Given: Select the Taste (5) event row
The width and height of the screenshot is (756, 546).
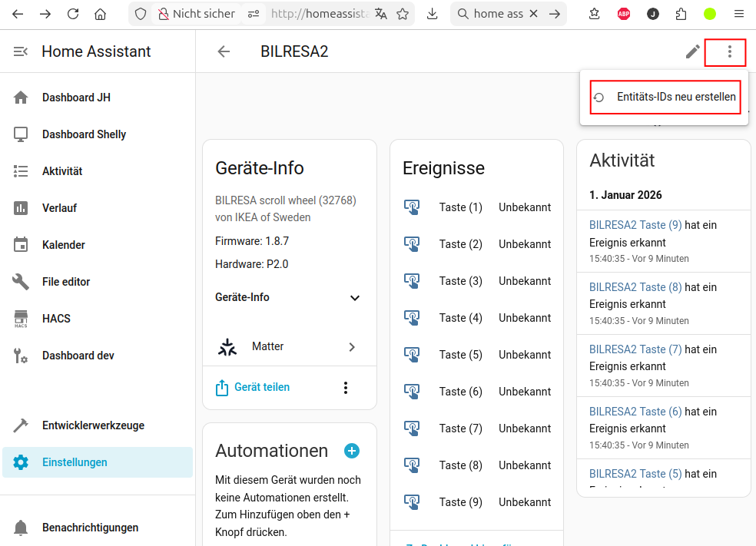Looking at the screenshot, I should pos(476,355).
